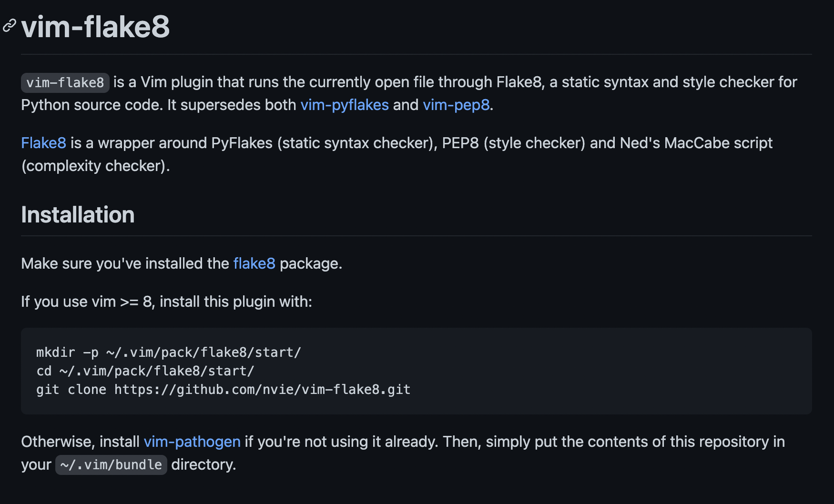Screen dimensions: 834x504
Task: Click the anchor link icon beside vim-flake8 heading
Action: [x=10, y=26]
